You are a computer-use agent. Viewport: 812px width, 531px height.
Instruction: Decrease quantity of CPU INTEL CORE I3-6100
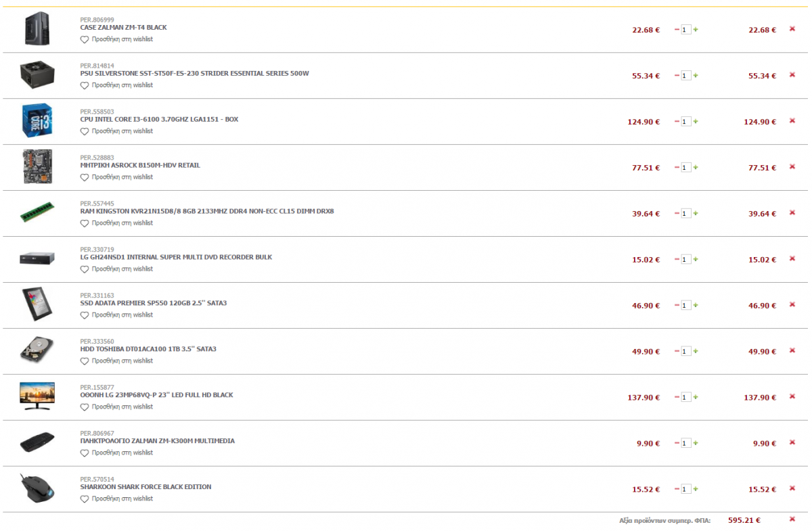(677, 122)
